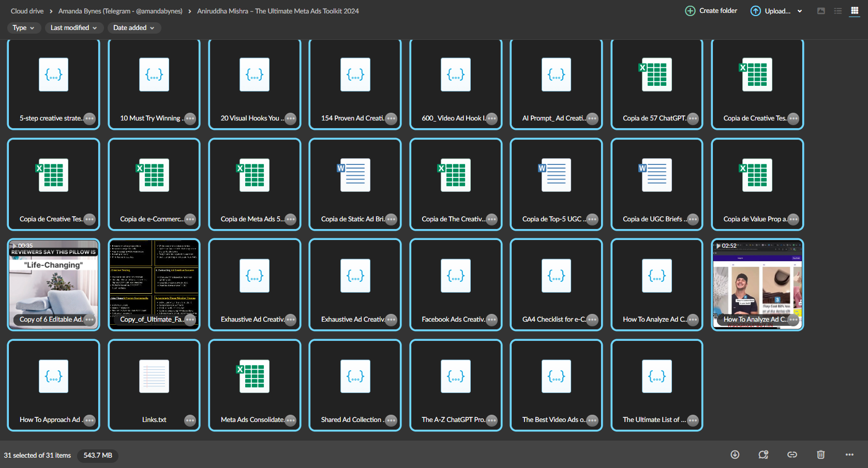Click the media discovery image view icon
The height and width of the screenshot is (468, 868).
point(821,11)
